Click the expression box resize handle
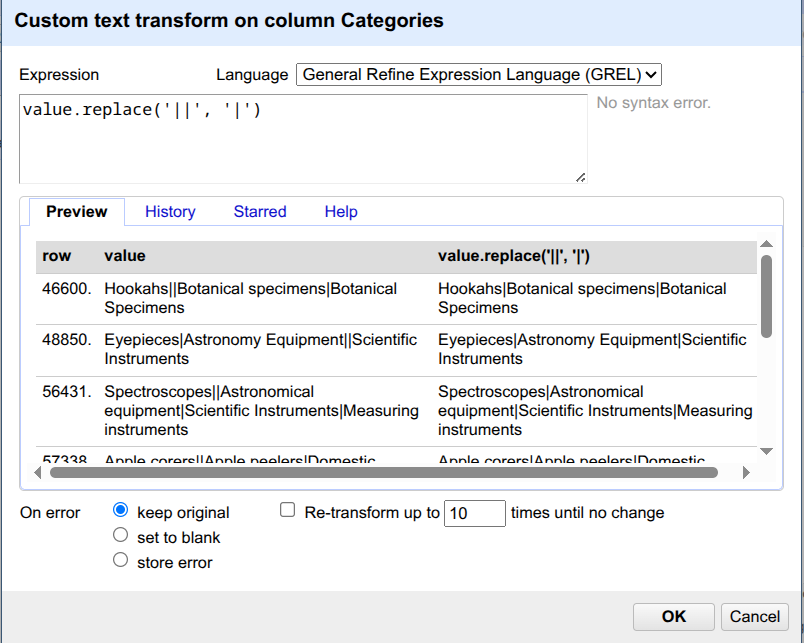The height and width of the screenshot is (643, 804). click(x=580, y=177)
